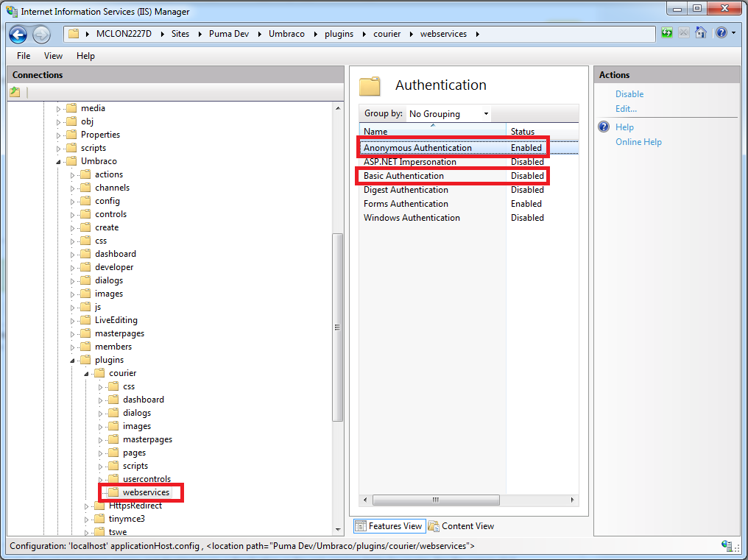Image resolution: width=748 pixels, height=560 pixels.
Task: Sort by the Status column header
Action: [543, 131]
